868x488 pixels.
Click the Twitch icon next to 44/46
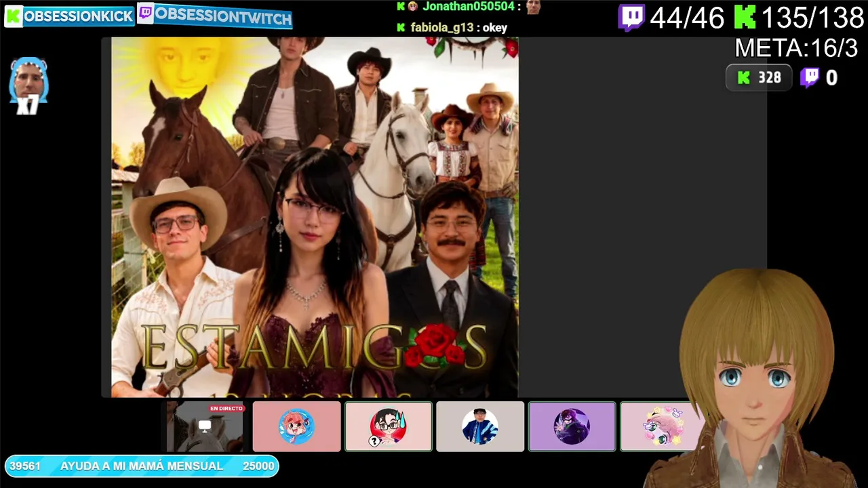pyautogui.click(x=631, y=18)
